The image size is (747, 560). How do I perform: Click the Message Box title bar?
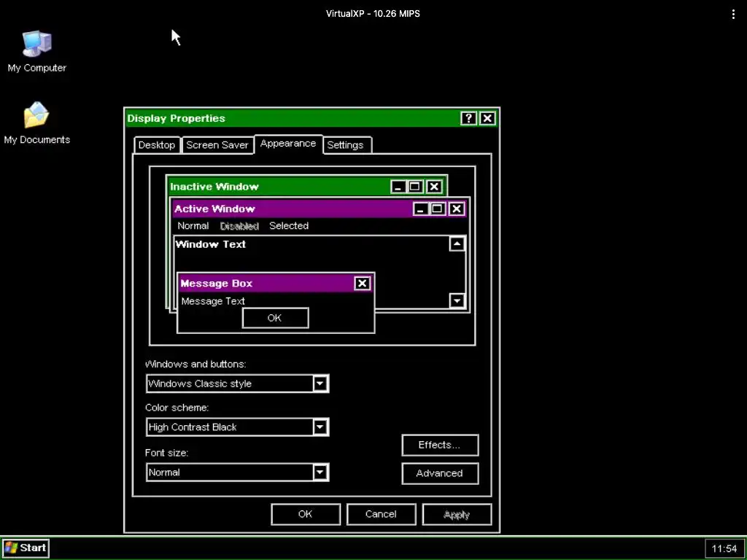click(x=276, y=284)
